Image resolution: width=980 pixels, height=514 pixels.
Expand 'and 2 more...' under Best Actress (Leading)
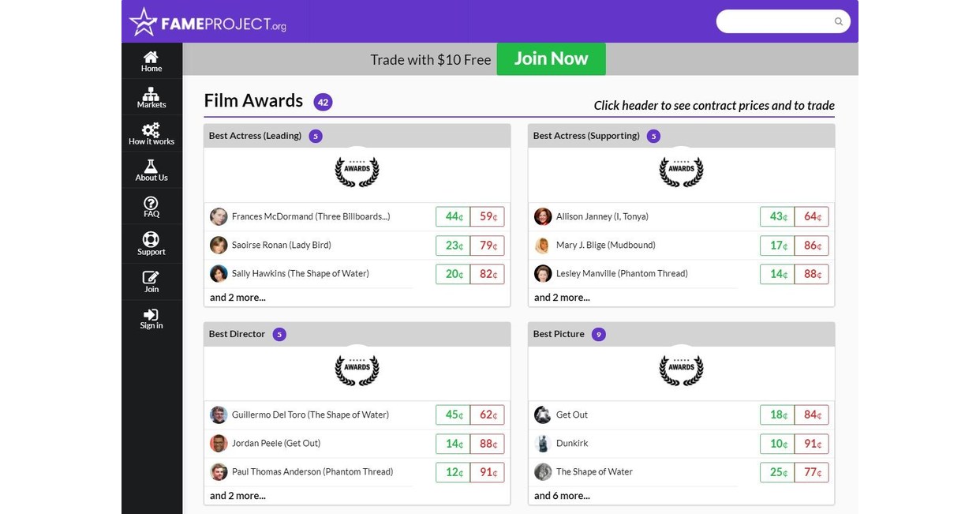click(x=238, y=298)
